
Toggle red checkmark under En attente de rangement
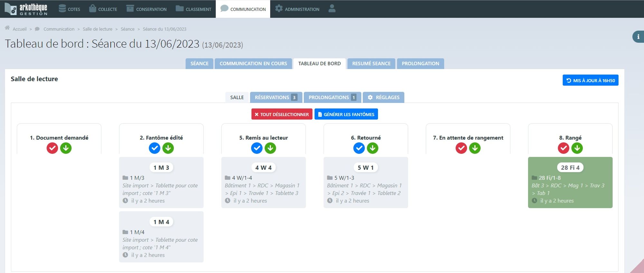click(x=461, y=148)
